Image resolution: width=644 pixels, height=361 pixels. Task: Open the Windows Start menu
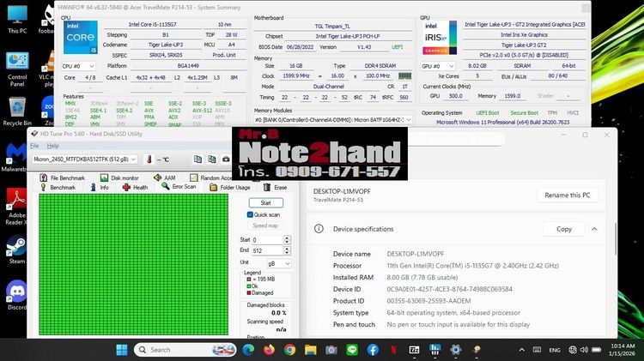pos(122,350)
